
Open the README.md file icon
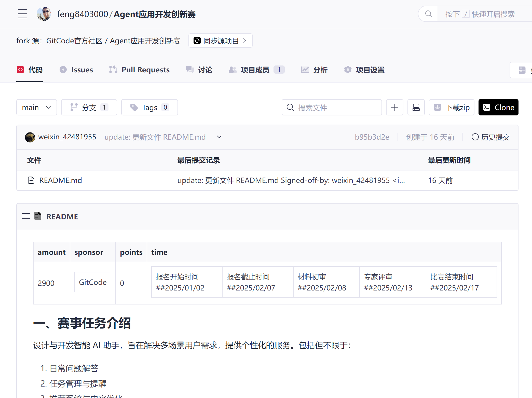(31, 180)
